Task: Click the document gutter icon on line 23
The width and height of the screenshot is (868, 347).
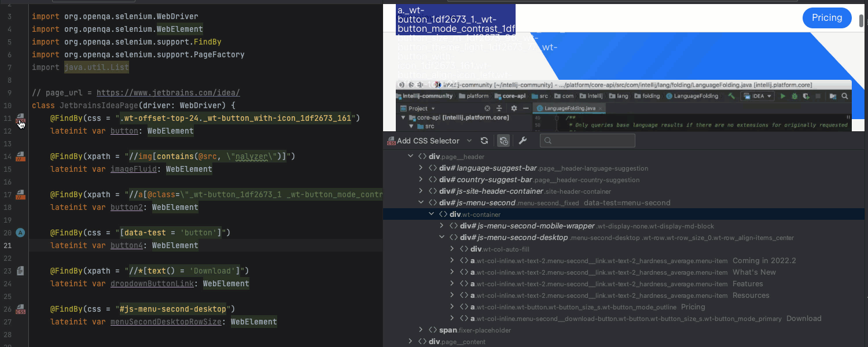Action: pyautogui.click(x=20, y=271)
